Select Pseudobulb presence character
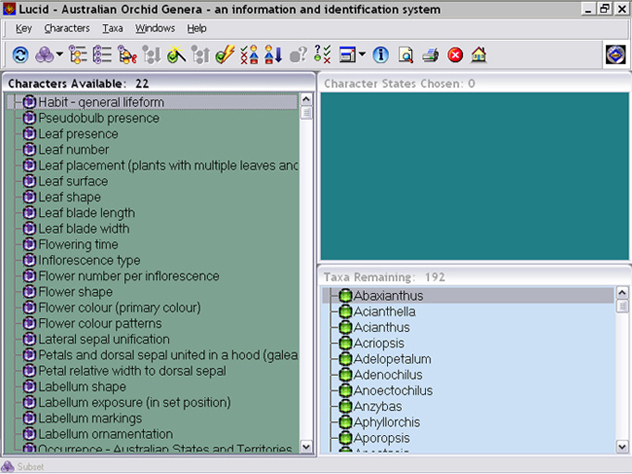 [x=99, y=118]
